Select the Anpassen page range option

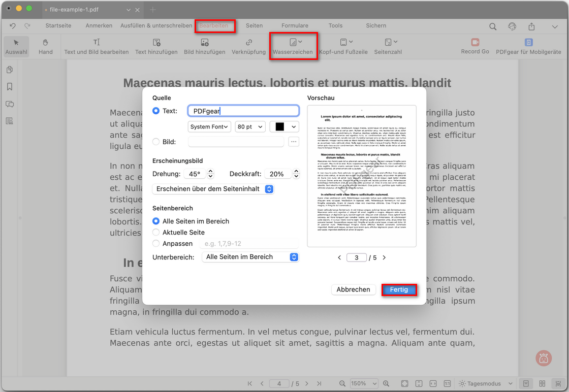[x=156, y=243]
